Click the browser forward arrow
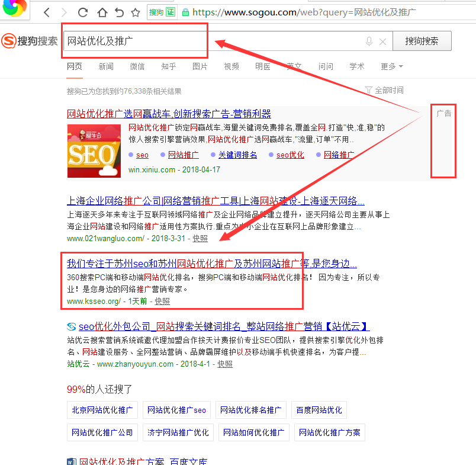 (64, 12)
